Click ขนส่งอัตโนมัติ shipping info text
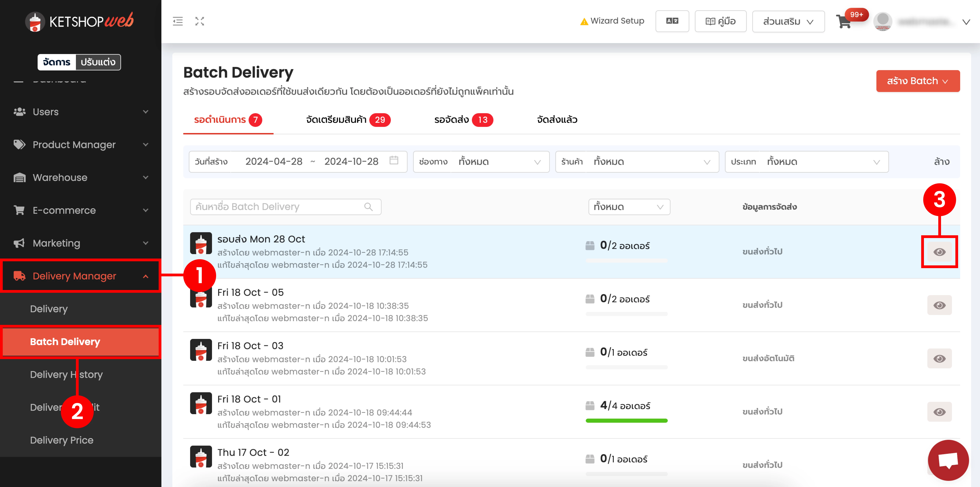 click(x=768, y=358)
